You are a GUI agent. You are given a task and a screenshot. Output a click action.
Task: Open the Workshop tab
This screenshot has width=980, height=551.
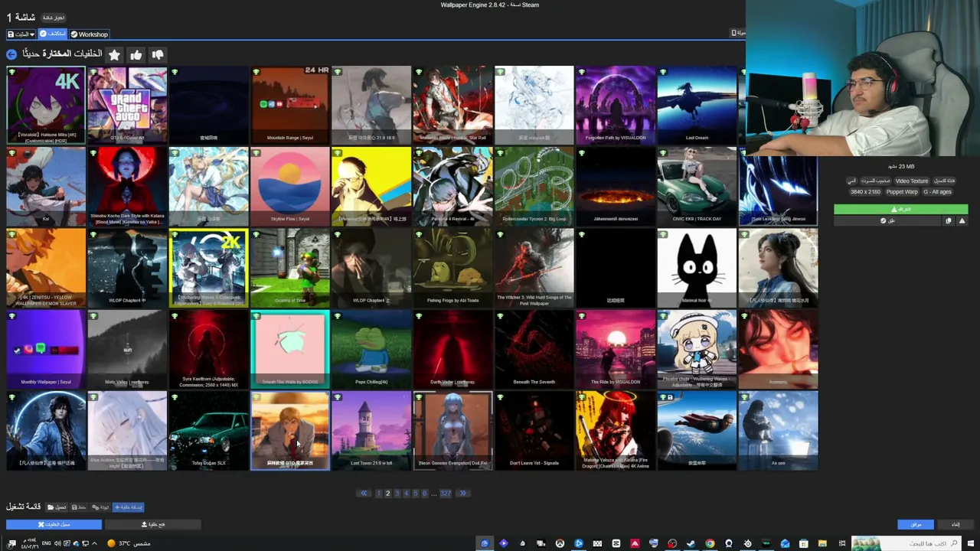pos(90,34)
